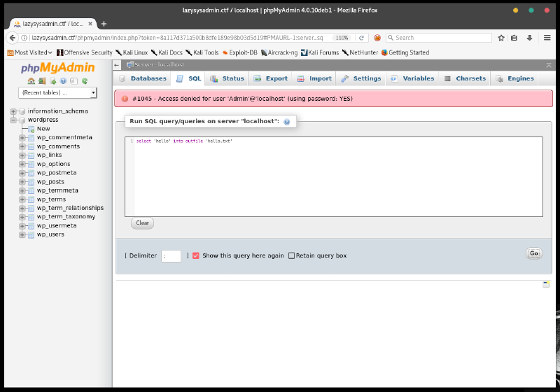Click the phpMyAdmin Home icon
Screen dimensions: 560x392
click(31, 81)
